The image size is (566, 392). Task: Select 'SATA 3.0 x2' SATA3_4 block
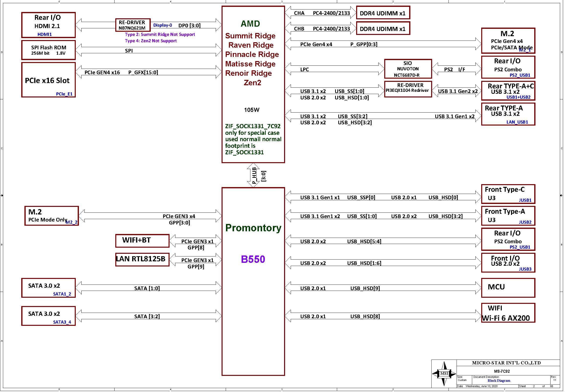click(x=48, y=316)
